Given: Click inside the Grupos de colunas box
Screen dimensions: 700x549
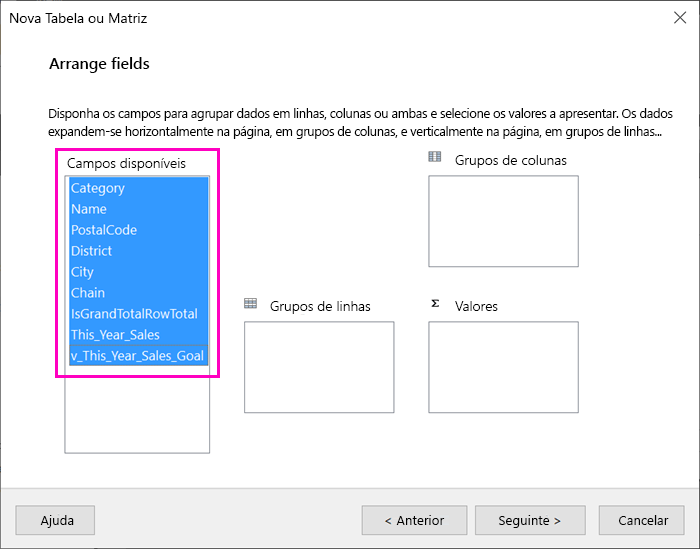Looking at the screenshot, I should click(x=503, y=221).
